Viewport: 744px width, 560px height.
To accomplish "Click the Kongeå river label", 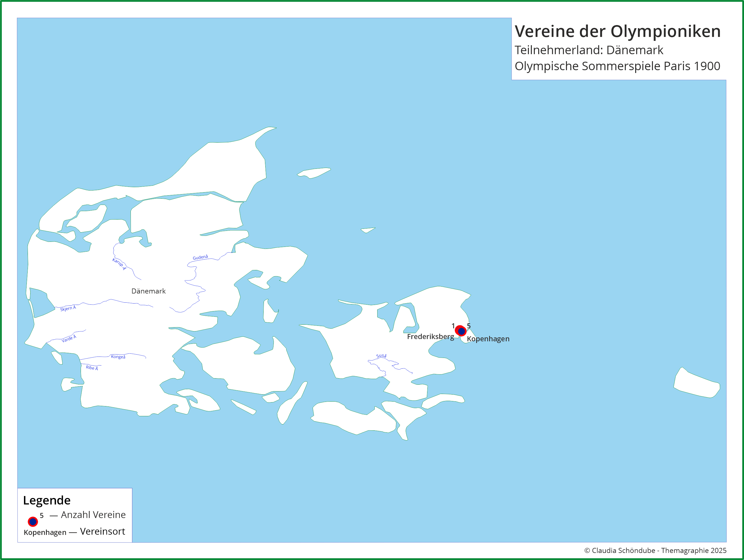I will (x=118, y=357).
